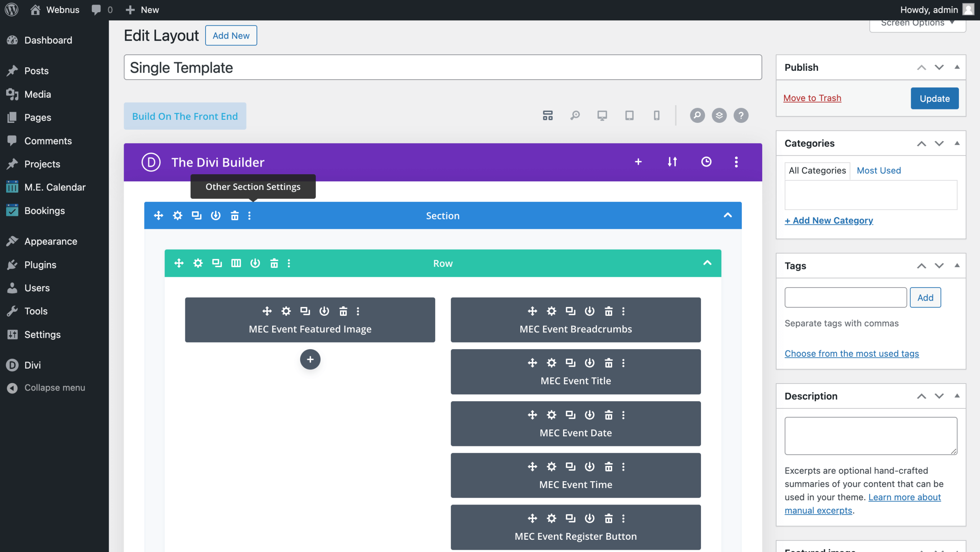980x552 pixels.
Task: Open Row column structure icon
Action: 236,263
